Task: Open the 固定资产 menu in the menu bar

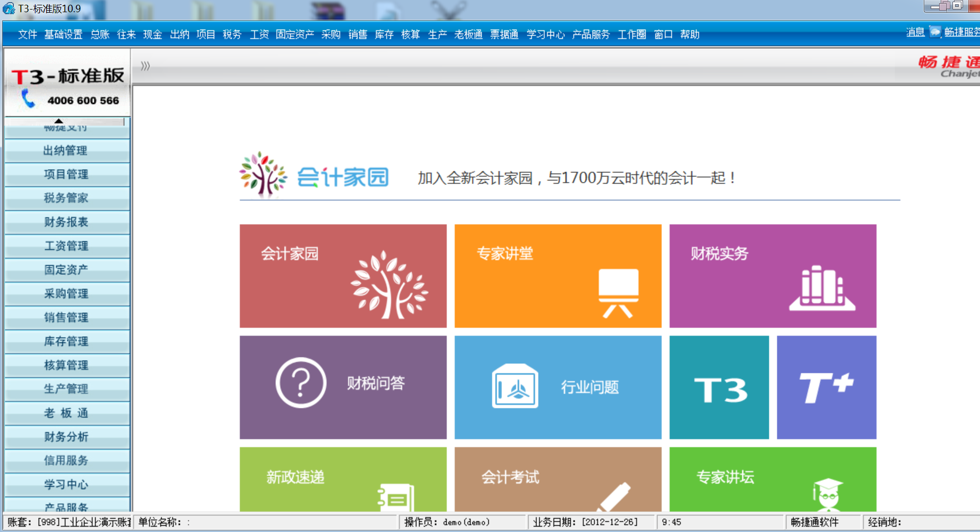Action: point(294,34)
